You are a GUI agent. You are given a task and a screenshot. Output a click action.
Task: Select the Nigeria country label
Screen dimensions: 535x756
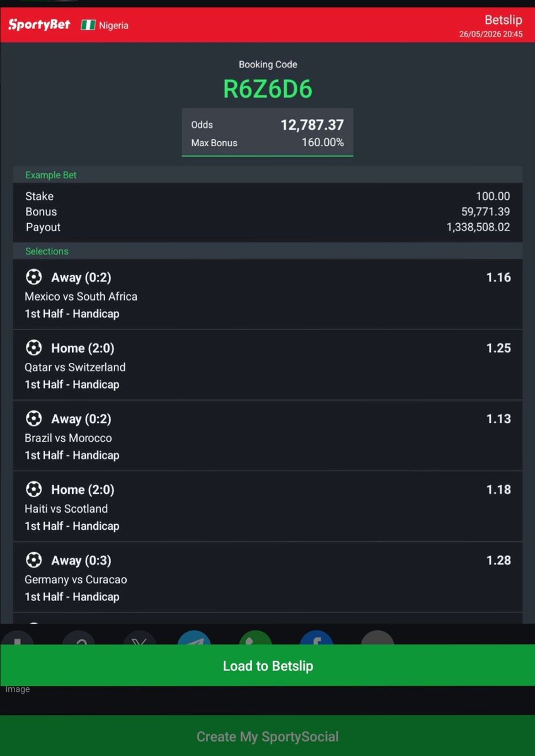pyautogui.click(x=113, y=26)
